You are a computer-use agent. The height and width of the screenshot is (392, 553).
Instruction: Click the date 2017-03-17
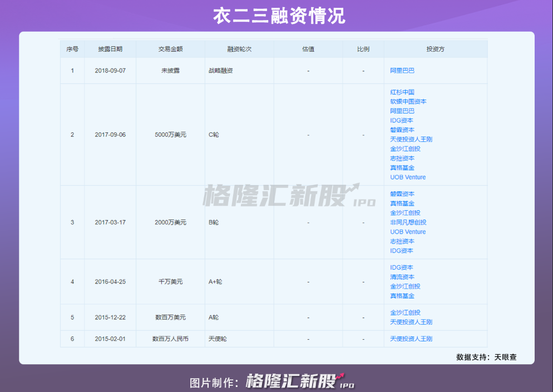click(x=110, y=222)
